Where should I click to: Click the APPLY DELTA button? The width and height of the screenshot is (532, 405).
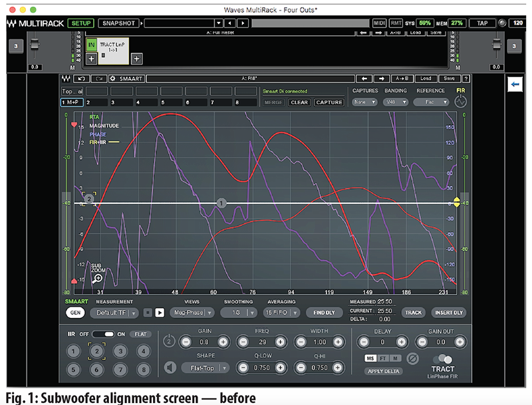(384, 371)
